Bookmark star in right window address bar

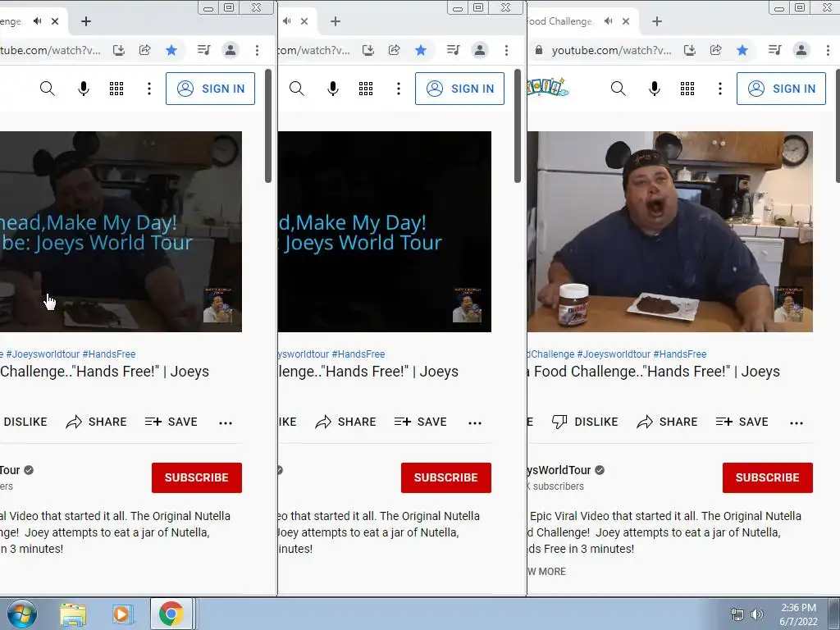[x=742, y=50]
